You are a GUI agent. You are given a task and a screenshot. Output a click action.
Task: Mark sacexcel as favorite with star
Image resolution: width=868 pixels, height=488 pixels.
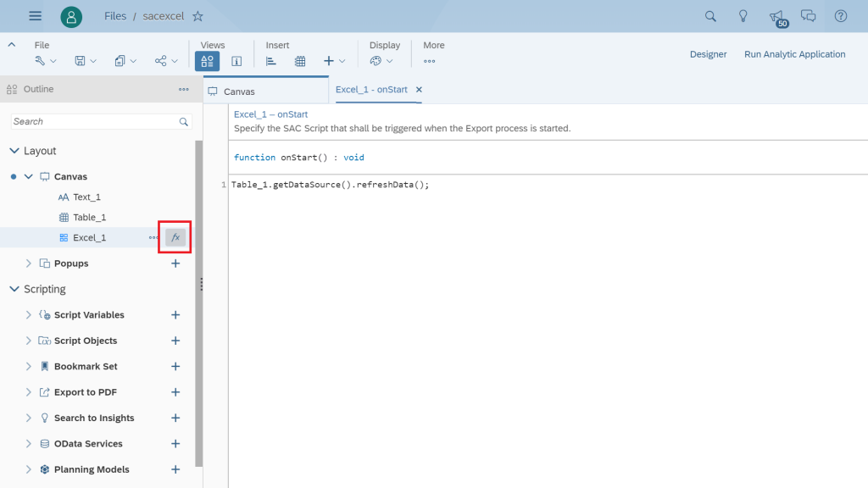point(198,16)
